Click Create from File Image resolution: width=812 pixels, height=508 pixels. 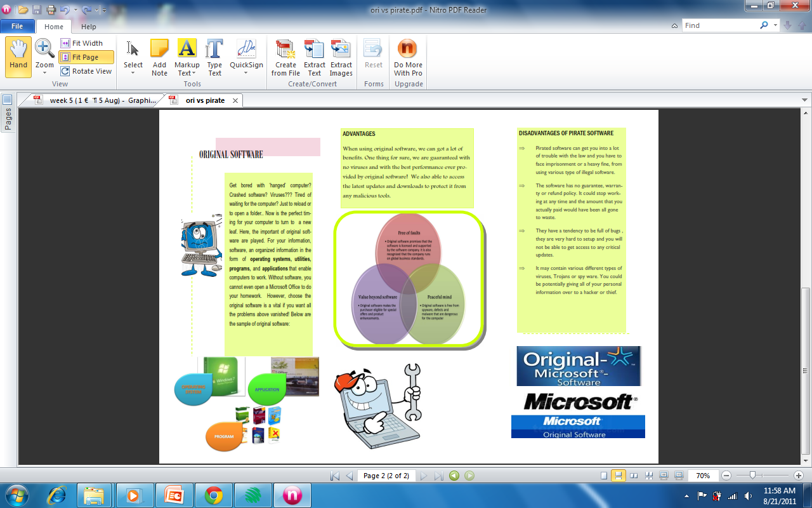point(285,57)
